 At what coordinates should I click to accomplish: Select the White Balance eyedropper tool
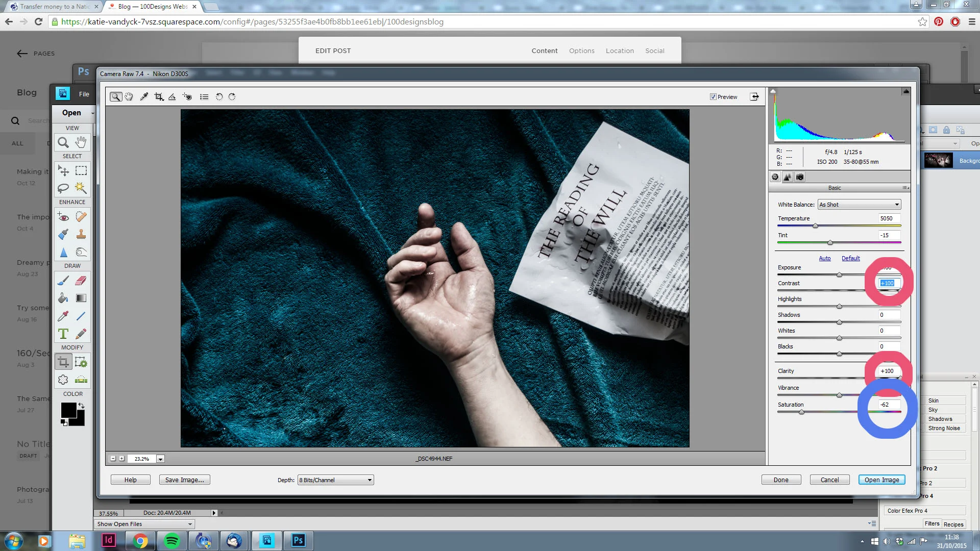tap(144, 96)
